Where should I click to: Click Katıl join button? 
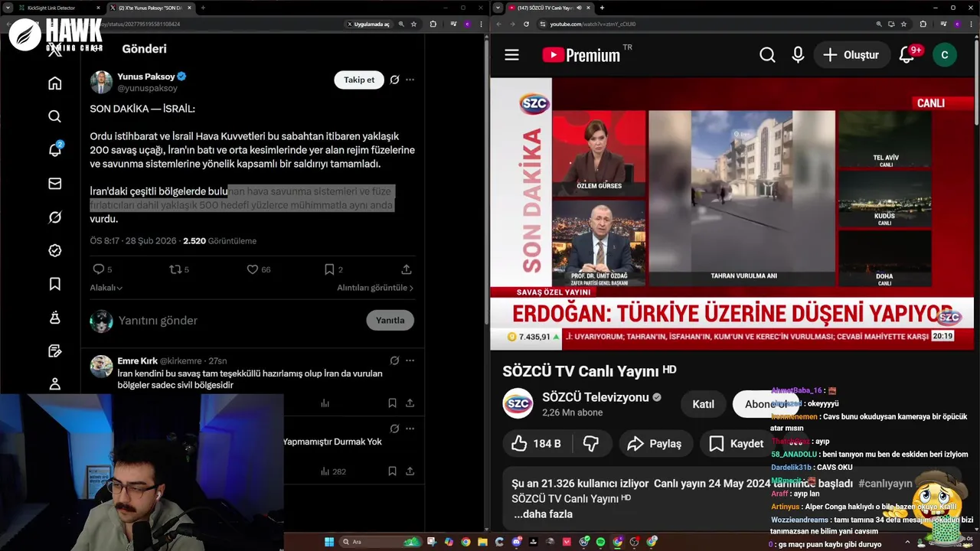pos(703,404)
